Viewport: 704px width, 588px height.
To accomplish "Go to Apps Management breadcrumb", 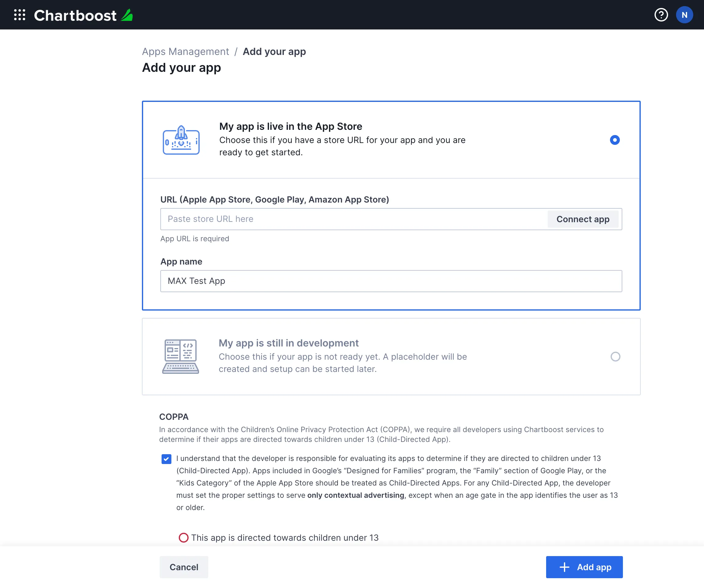I will coord(186,52).
